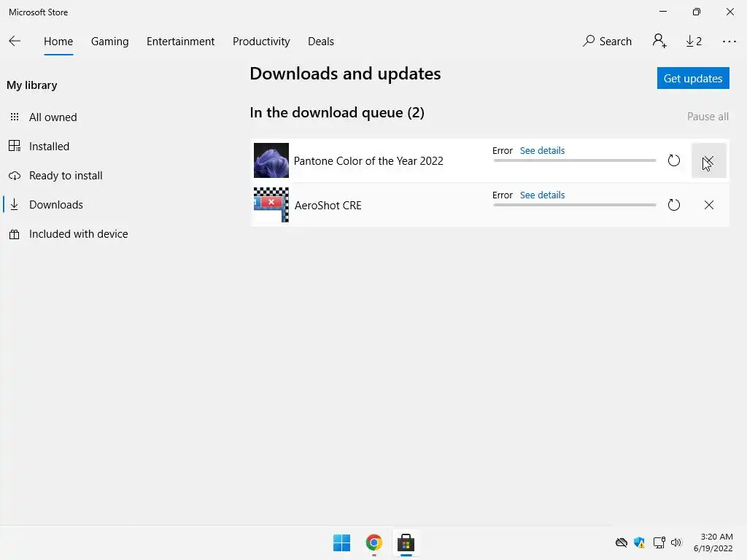Select the Productivity tab
This screenshot has width=747, height=560.
pyautogui.click(x=261, y=42)
